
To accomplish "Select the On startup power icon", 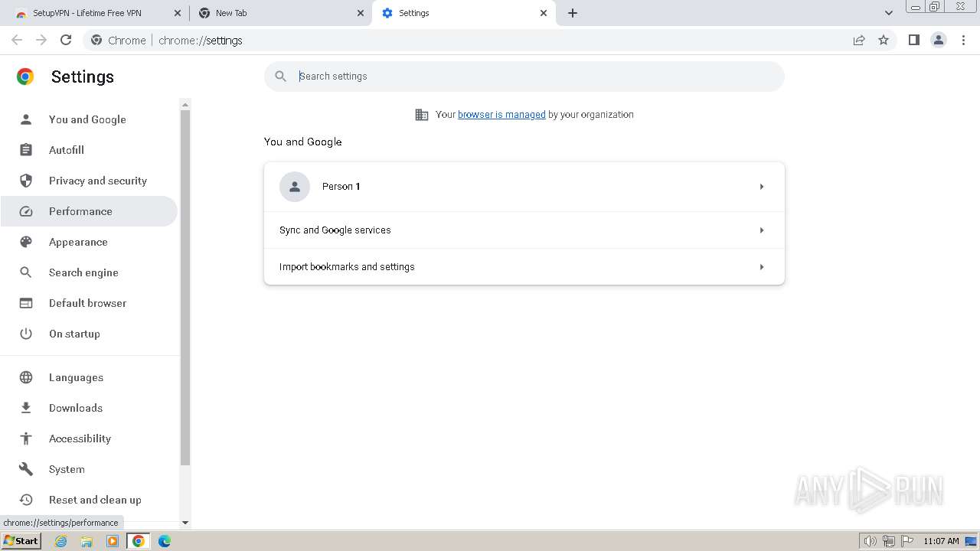I will click(26, 334).
